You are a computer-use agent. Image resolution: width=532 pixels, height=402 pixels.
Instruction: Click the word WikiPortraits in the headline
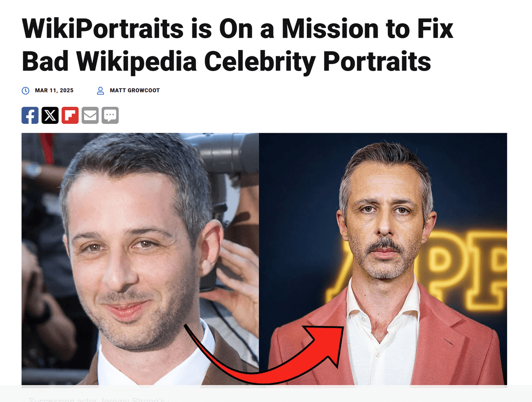click(x=102, y=30)
